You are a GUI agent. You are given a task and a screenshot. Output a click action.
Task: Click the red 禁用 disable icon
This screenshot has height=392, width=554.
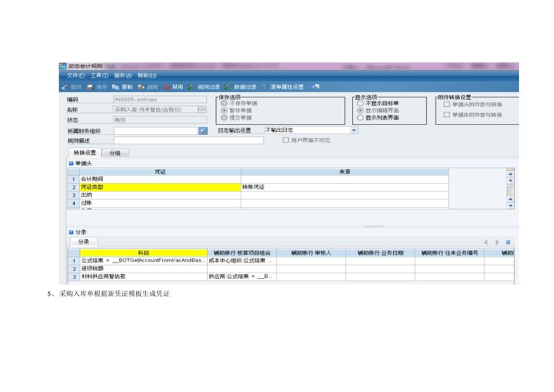tap(167, 87)
